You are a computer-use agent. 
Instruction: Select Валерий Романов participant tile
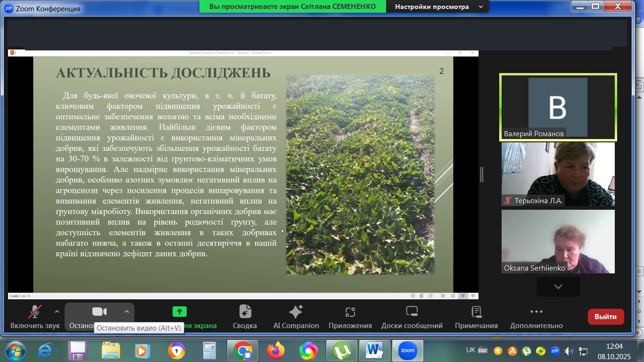(558, 107)
